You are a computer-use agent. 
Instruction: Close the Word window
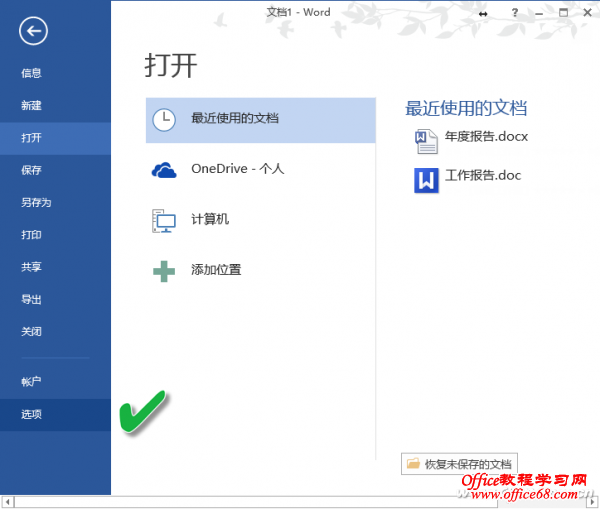tap(587, 13)
